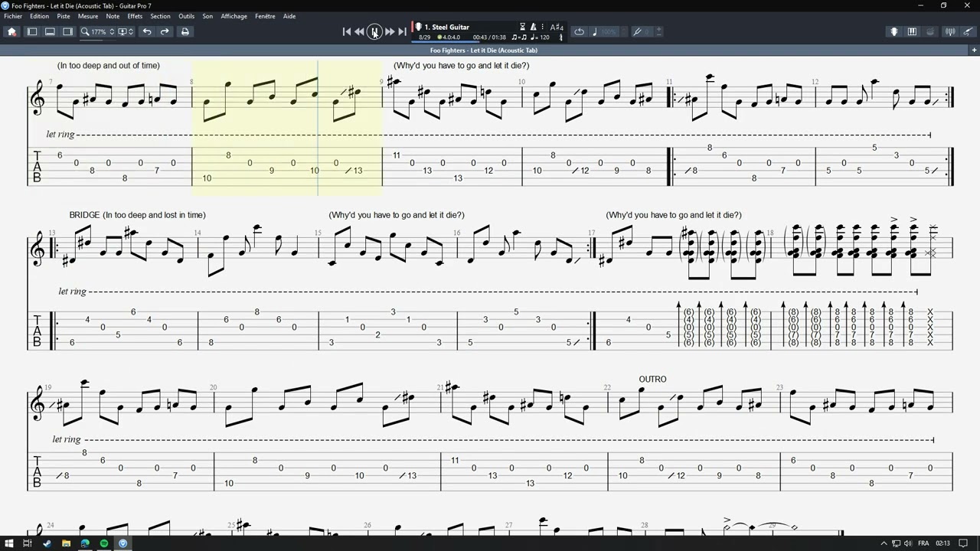This screenshot has height=551, width=980.
Task: Open Task View on taskbar
Action: pos(27,543)
